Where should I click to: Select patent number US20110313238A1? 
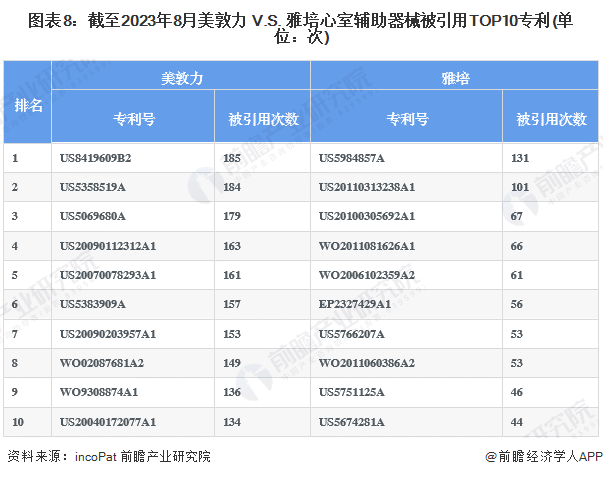click(x=367, y=187)
